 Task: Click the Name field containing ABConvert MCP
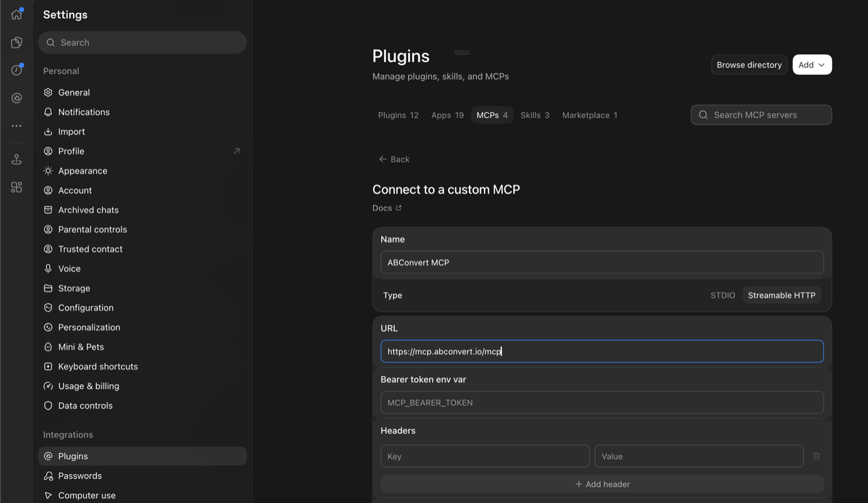pos(602,262)
